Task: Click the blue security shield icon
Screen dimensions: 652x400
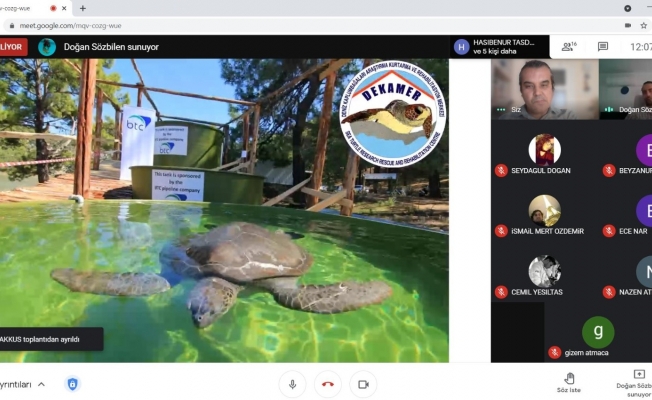Action: tap(73, 384)
